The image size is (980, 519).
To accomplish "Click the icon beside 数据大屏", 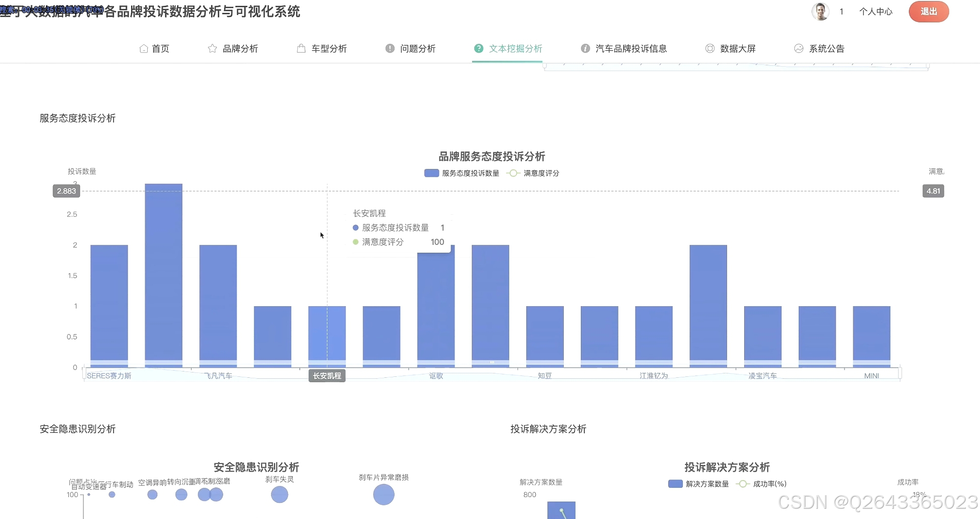I will click(710, 49).
